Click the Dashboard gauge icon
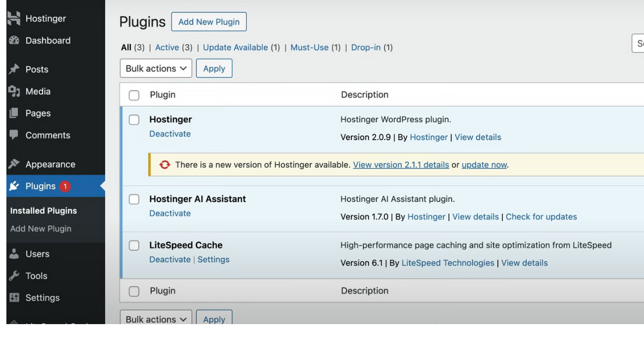 pyautogui.click(x=14, y=40)
